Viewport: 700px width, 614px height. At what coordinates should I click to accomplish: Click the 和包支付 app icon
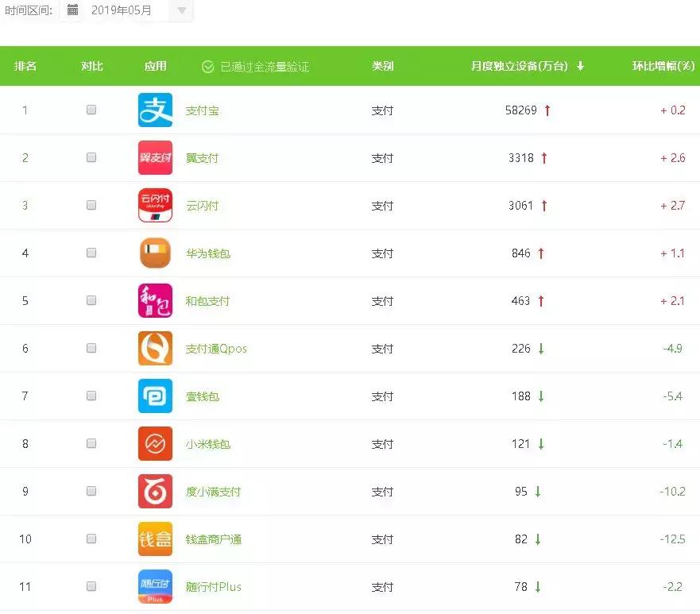click(x=155, y=300)
